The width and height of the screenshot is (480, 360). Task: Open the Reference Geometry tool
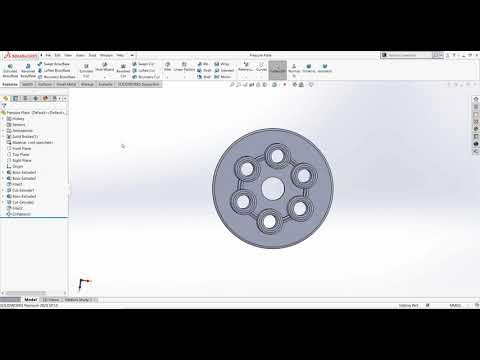coord(246,66)
